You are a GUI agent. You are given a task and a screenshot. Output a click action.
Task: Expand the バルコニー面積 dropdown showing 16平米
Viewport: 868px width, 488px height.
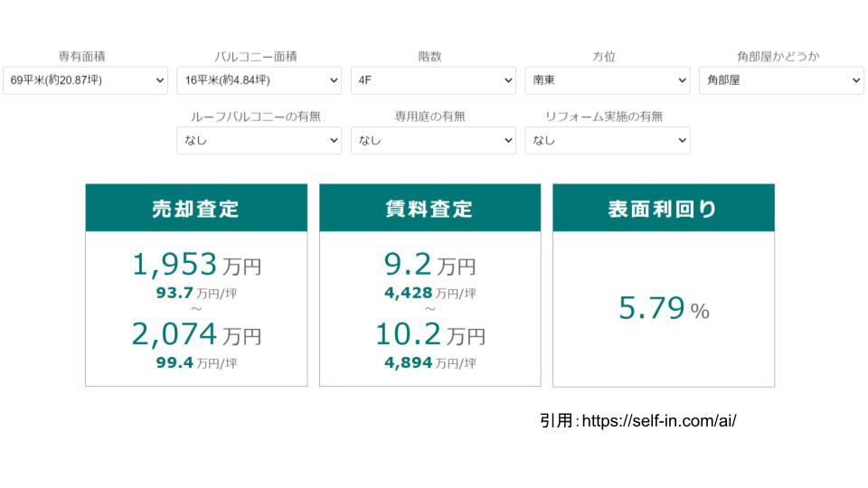coord(259,80)
